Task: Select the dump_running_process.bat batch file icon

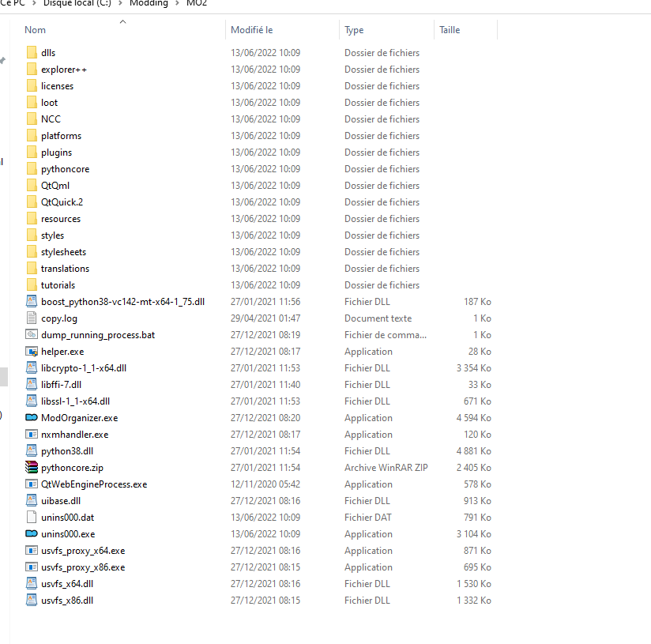Action: pos(32,335)
